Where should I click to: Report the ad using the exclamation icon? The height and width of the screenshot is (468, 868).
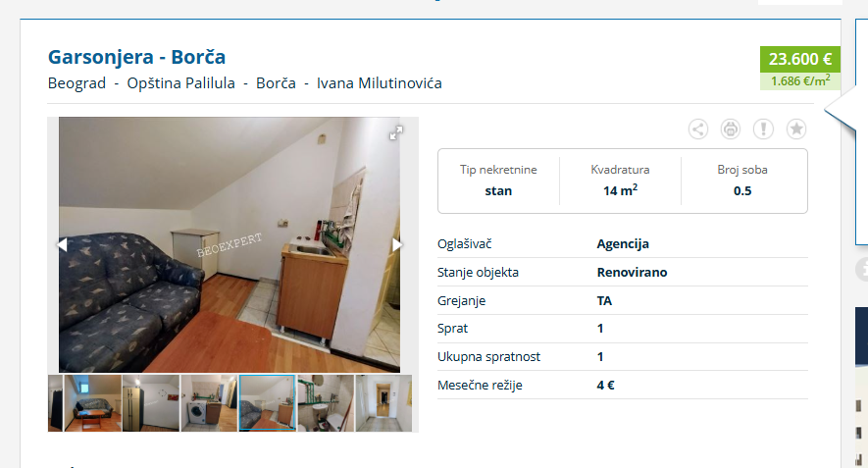point(763,130)
